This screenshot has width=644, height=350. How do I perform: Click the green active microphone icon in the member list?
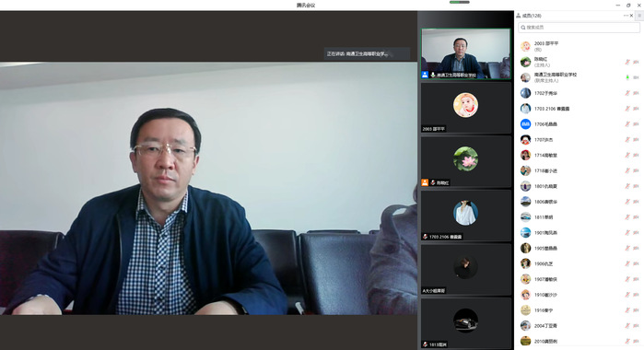627,77
